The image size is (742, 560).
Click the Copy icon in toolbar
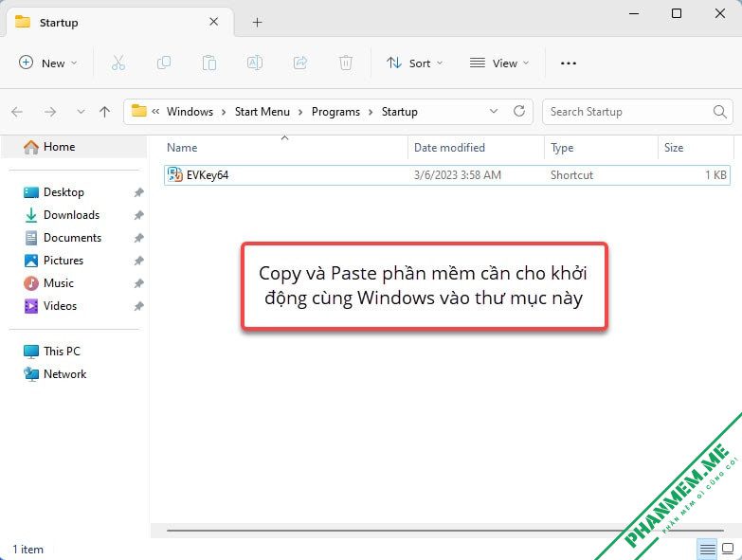[x=164, y=63]
